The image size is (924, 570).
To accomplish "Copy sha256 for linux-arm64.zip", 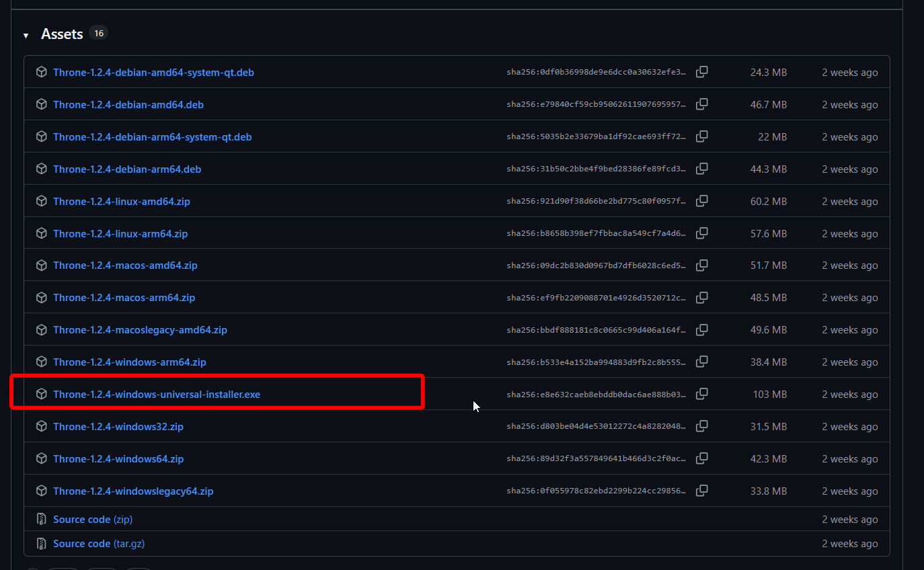I will click(701, 233).
